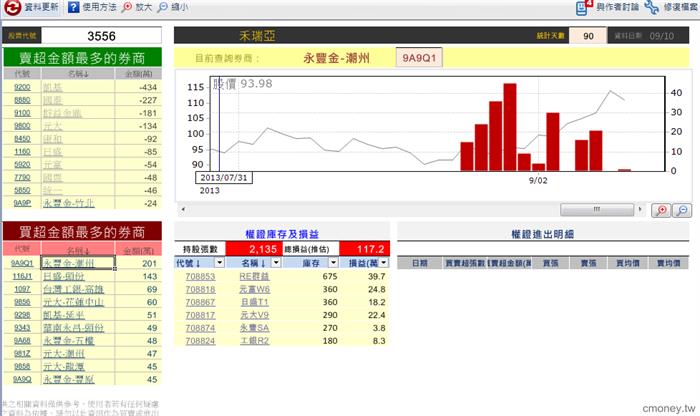This screenshot has width=700, height=416.
Task: Select the chart scrollbar thumb
Action: (x=597, y=209)
